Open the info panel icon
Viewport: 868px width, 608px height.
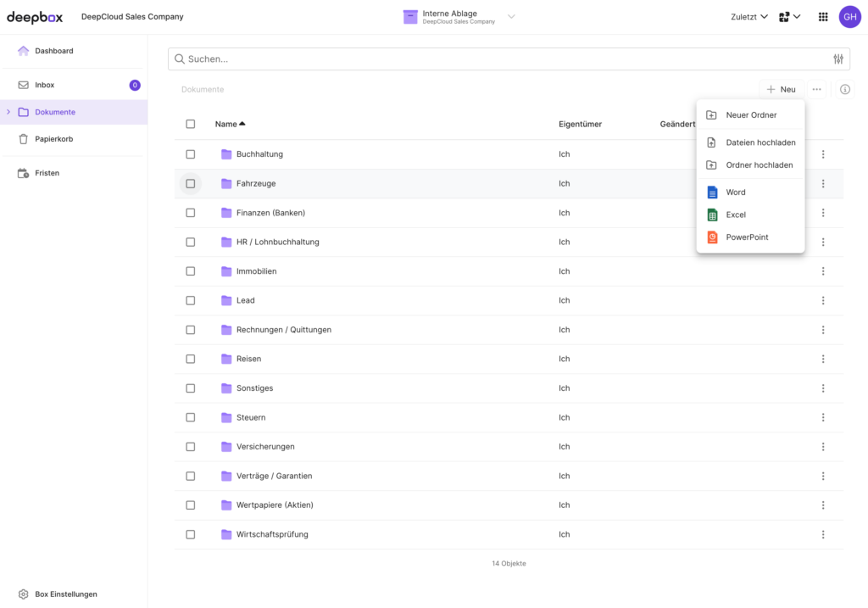(844, 89)
